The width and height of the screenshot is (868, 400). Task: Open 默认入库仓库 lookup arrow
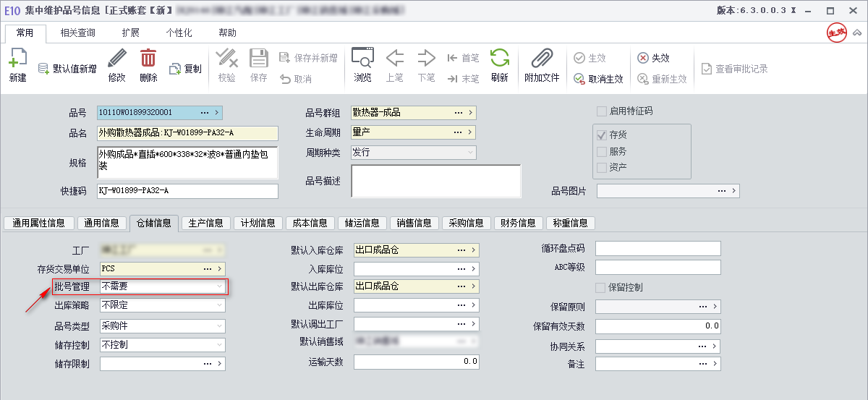pos(474,250)
